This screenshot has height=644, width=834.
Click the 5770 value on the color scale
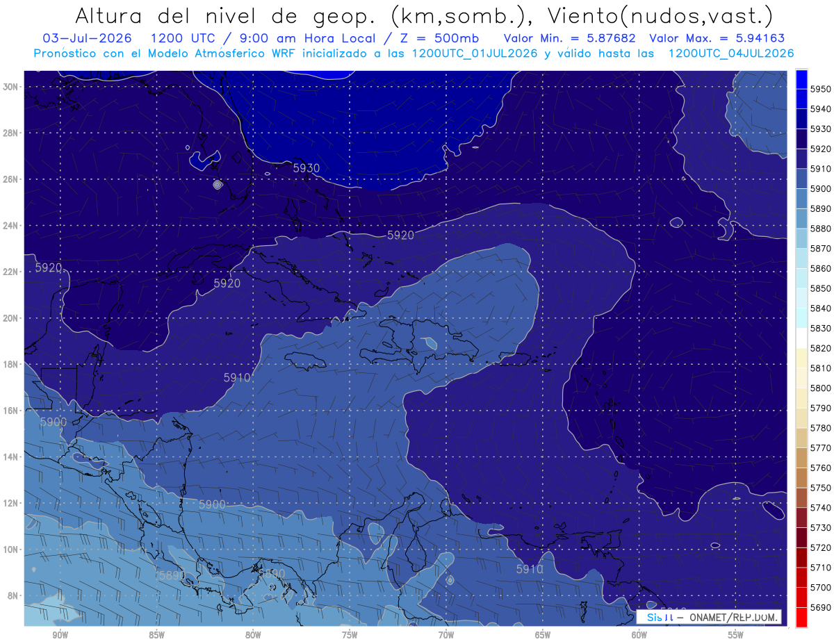(x=821, y=447)
